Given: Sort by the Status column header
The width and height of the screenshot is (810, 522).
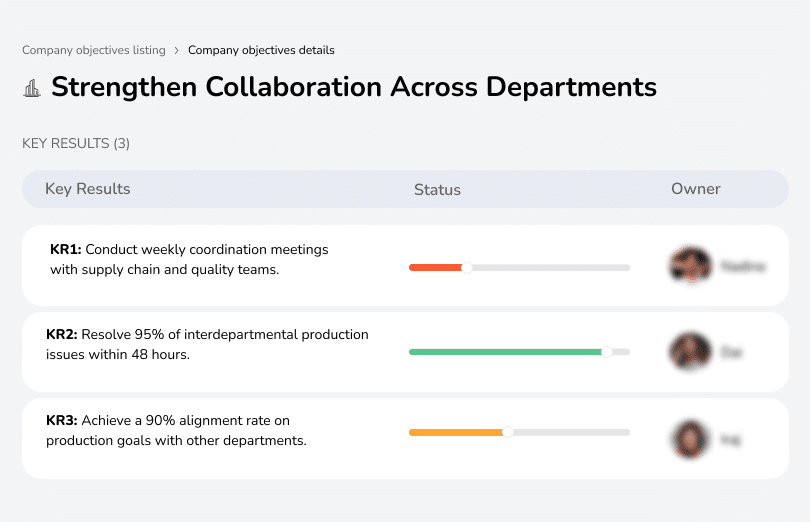Looking at the screenshot, I should [437, 189].
